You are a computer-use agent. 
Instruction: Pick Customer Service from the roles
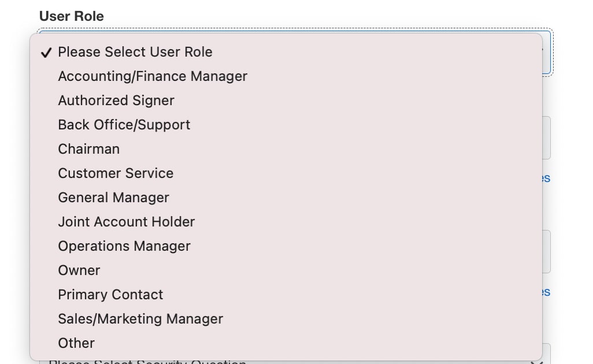click(116, 173)
